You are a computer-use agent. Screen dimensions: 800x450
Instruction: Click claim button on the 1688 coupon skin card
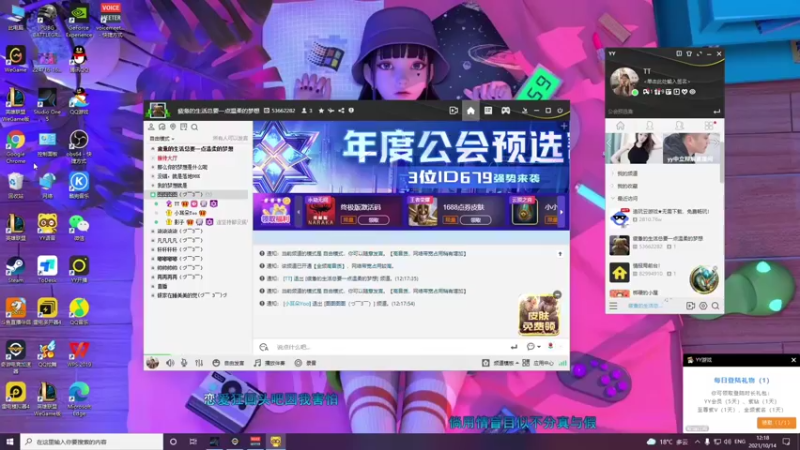pyautogui.click(x=476, y=220)
